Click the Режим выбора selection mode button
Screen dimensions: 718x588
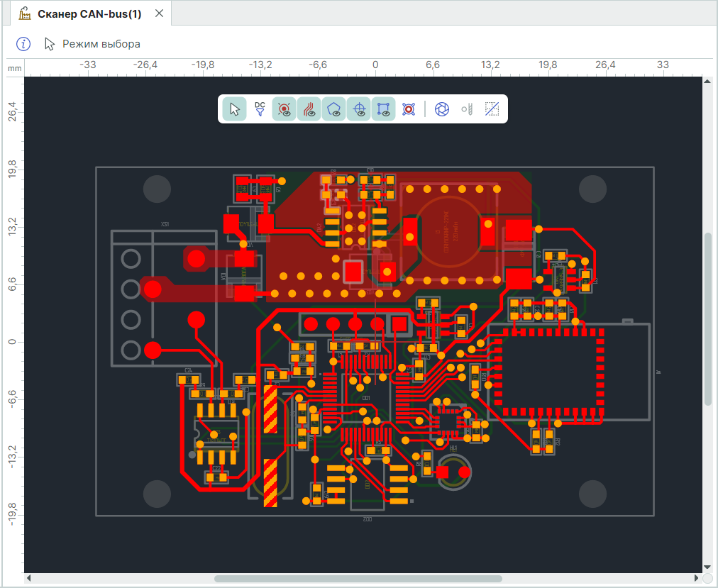pyautogui.click(x=92, y=44)
